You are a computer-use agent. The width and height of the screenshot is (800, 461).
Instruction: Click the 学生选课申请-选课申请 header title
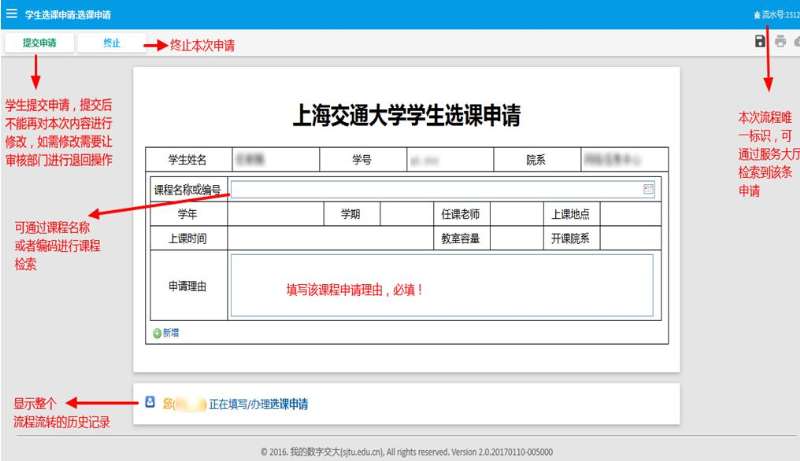(68, 15)
